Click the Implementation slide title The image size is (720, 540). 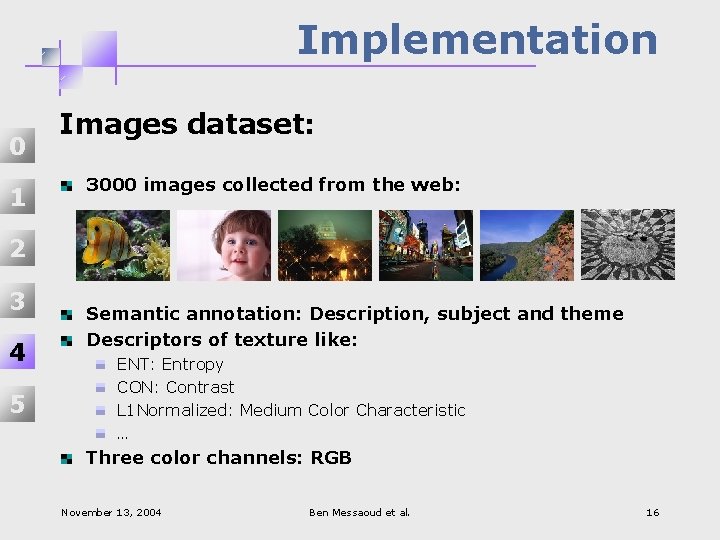478,40
